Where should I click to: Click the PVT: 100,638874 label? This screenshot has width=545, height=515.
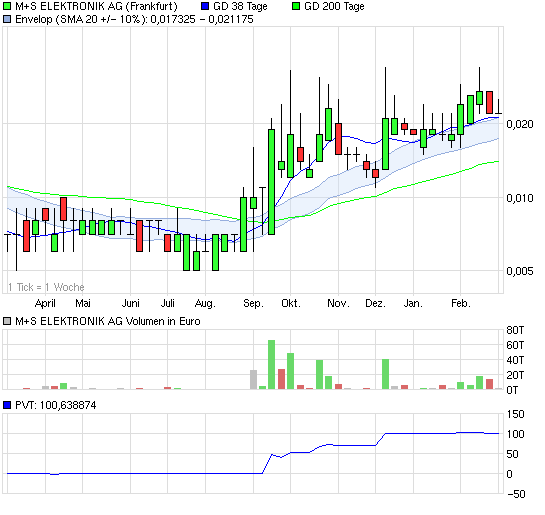click(56, 405)
